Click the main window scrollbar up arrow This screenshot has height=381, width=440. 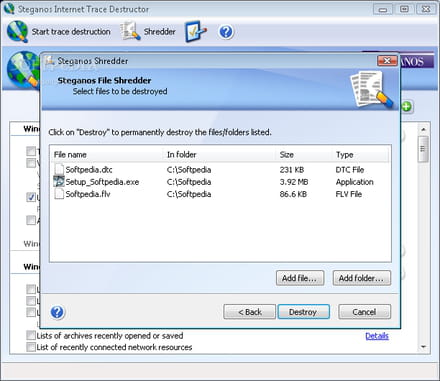point(423,129)
